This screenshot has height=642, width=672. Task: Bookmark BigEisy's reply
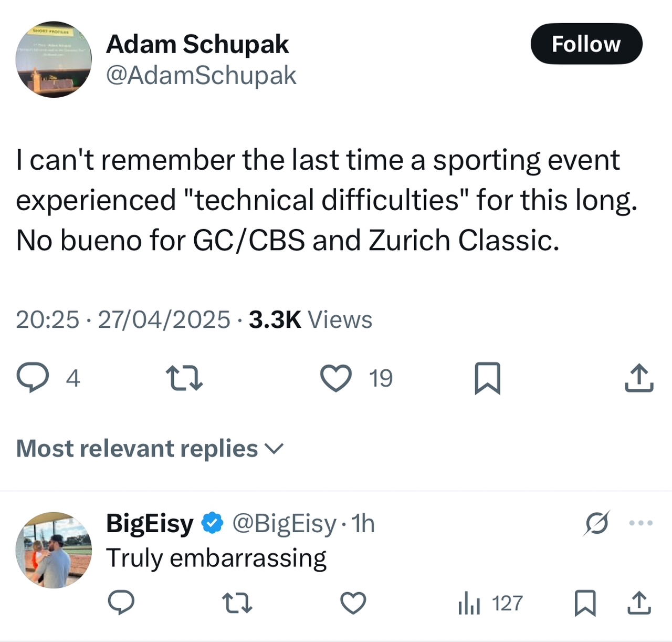point(585,603)
